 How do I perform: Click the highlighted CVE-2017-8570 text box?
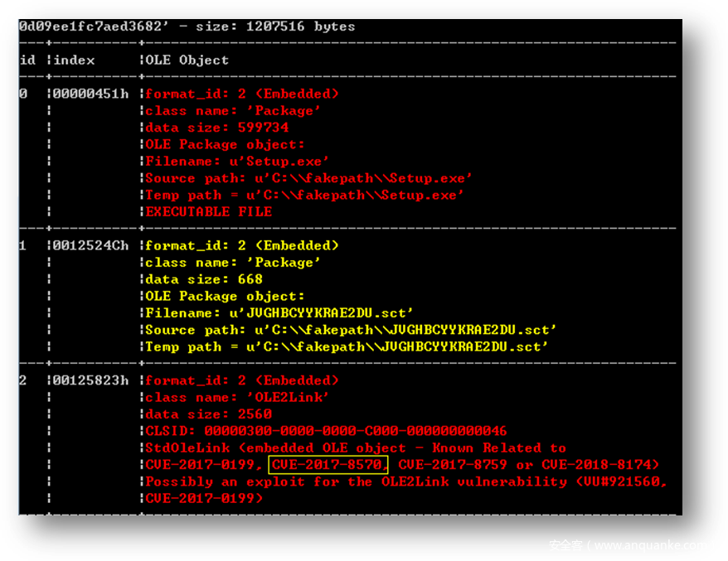pos(328,464)
